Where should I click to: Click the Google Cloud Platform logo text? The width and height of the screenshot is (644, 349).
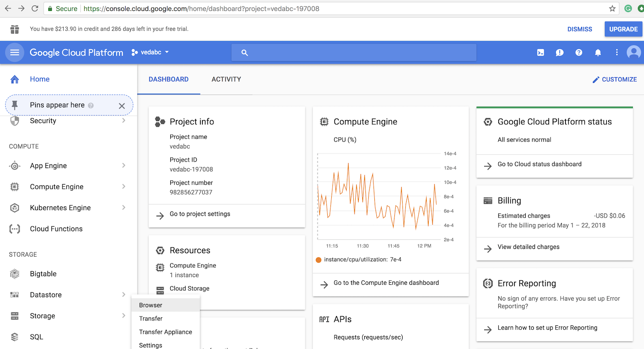(x=76, y=53)
